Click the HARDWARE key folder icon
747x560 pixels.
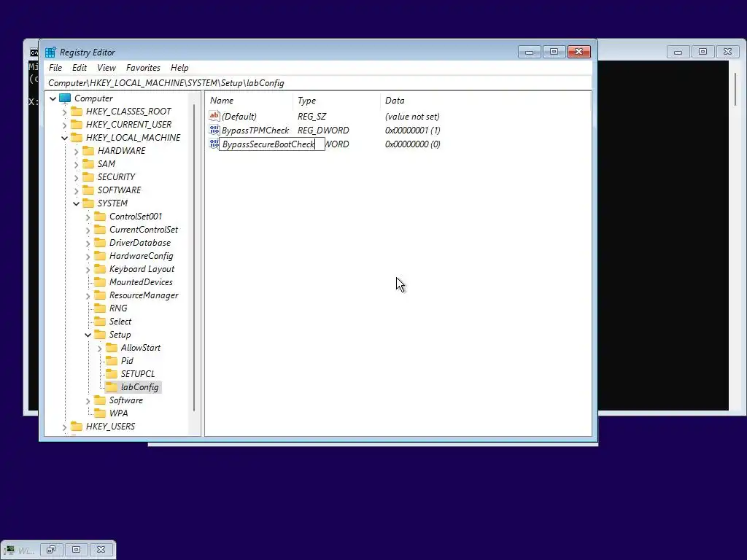click(x=88, y=151)
